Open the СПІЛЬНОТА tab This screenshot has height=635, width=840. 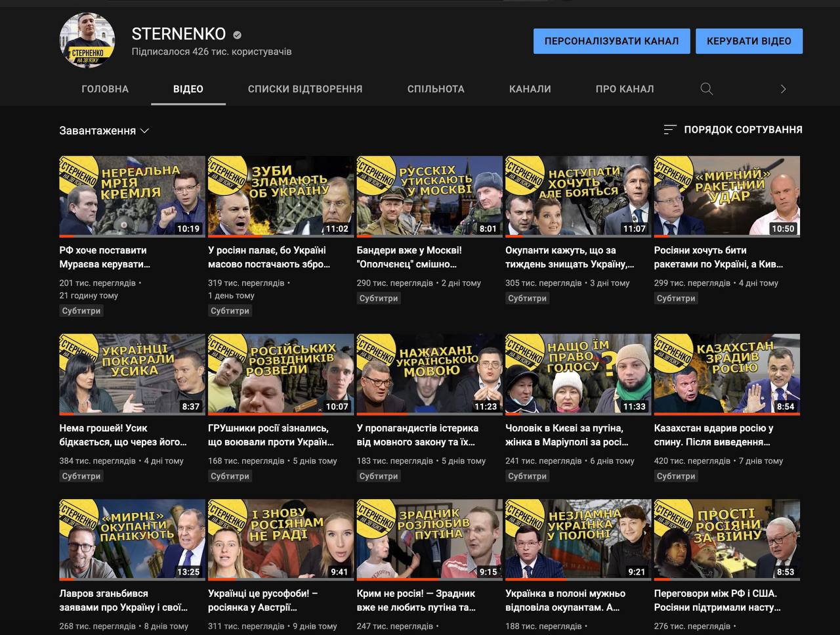pyautogui.click(x=436, y=89)
